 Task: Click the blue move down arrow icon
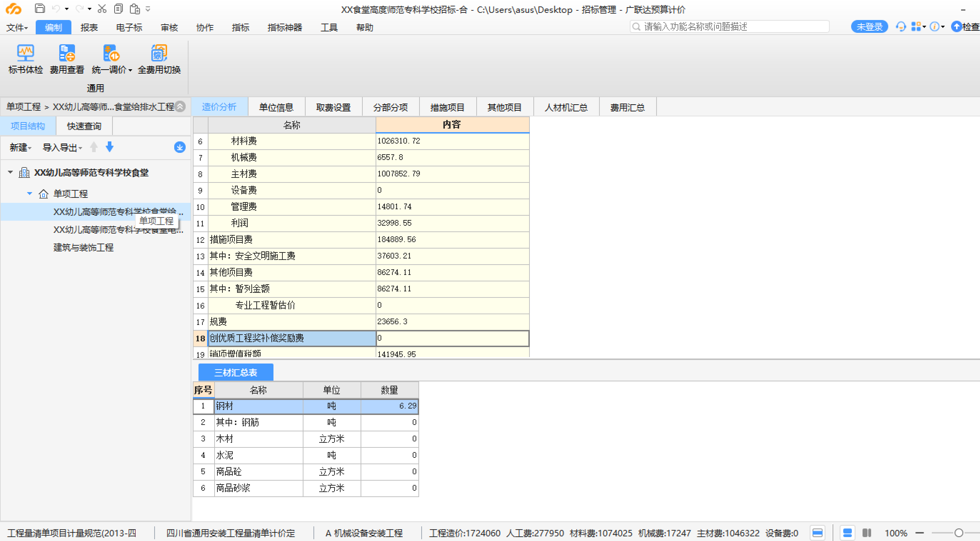pyautogui.click(x=110, y=147)
